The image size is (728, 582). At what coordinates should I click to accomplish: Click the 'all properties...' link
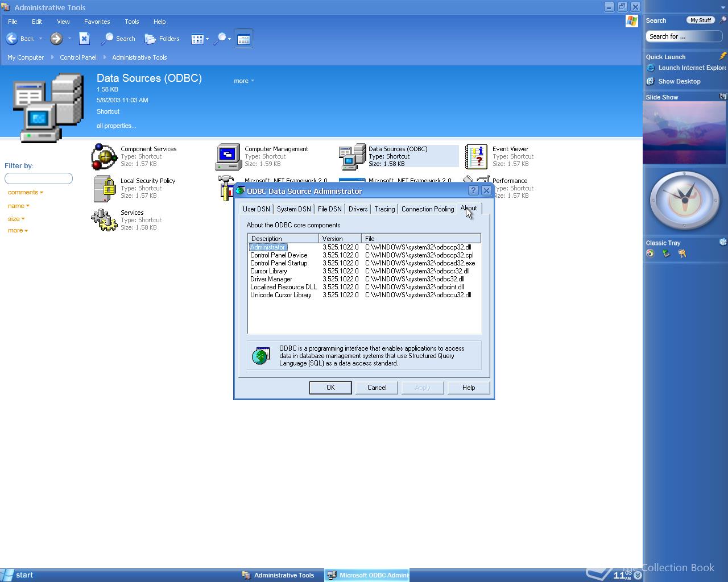(116, 126)
